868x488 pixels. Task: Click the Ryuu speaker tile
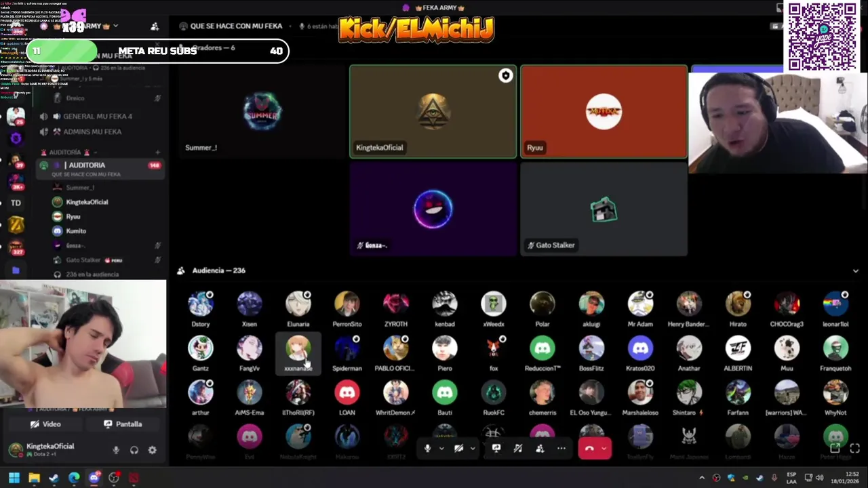604,112
